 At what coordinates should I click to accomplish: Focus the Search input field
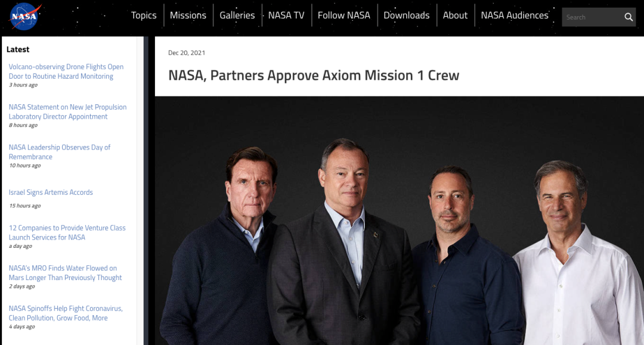592,17
